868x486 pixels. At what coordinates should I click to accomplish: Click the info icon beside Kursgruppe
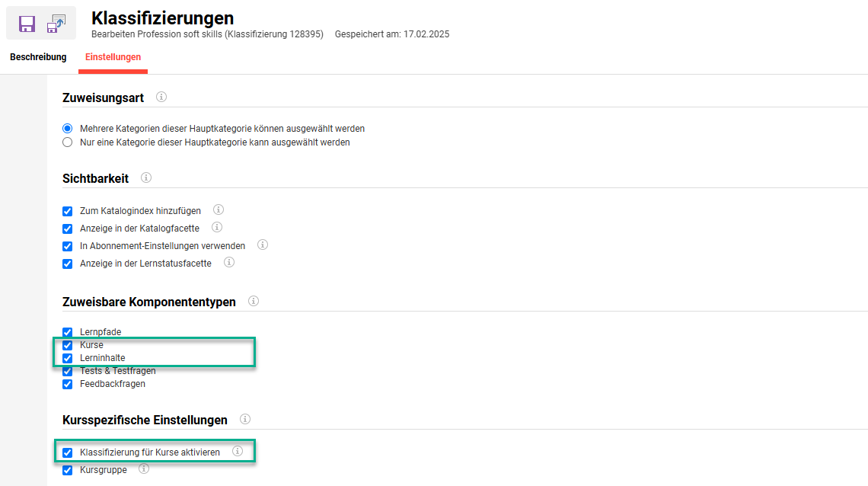tap(143, 469)
